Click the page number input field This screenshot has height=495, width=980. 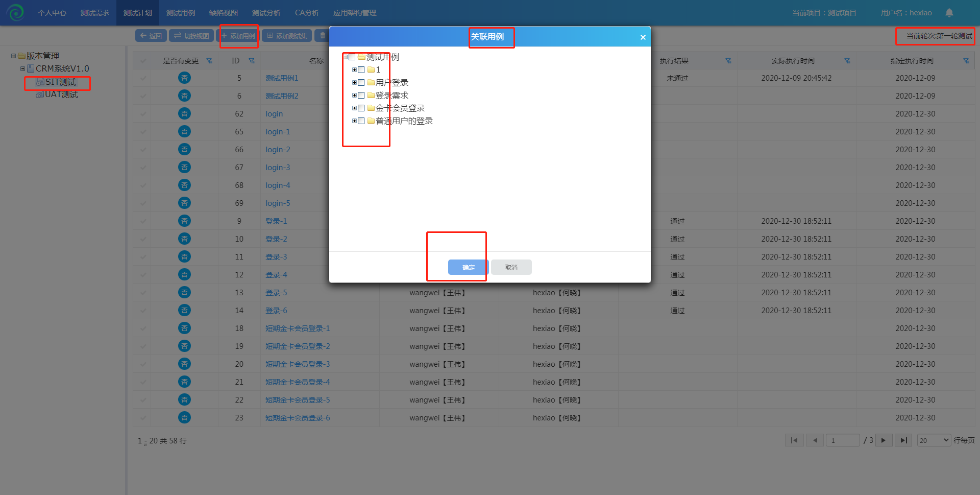pos(843,440)
